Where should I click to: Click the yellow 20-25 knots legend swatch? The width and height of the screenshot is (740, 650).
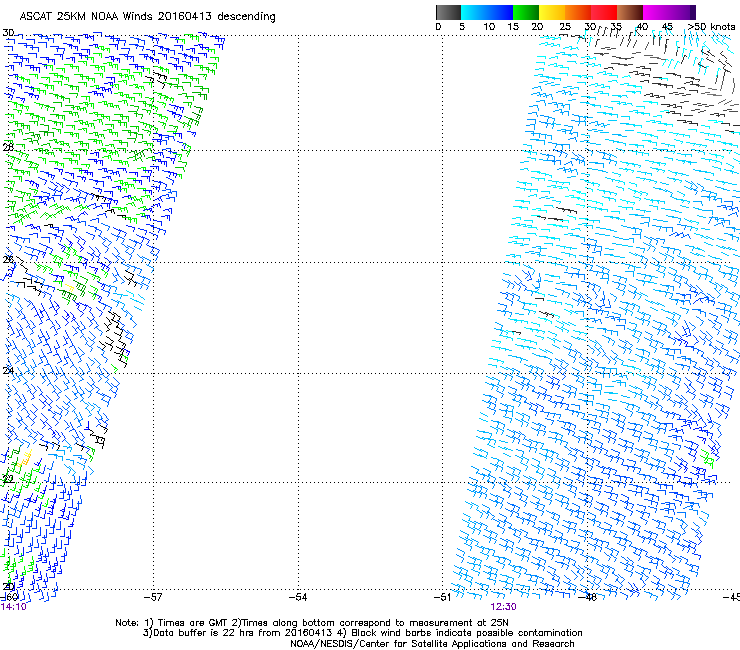pos(552,12)
